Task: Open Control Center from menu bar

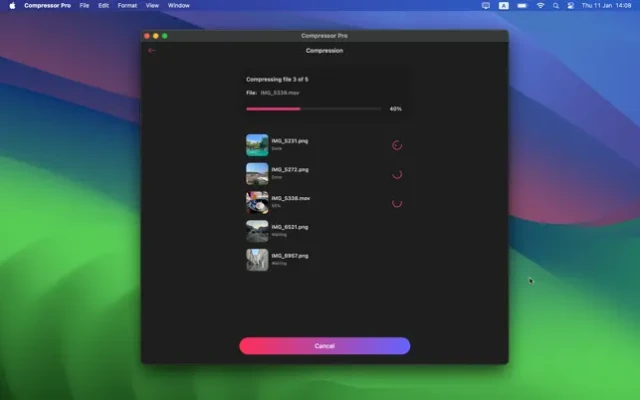Action: pos(571,5)
